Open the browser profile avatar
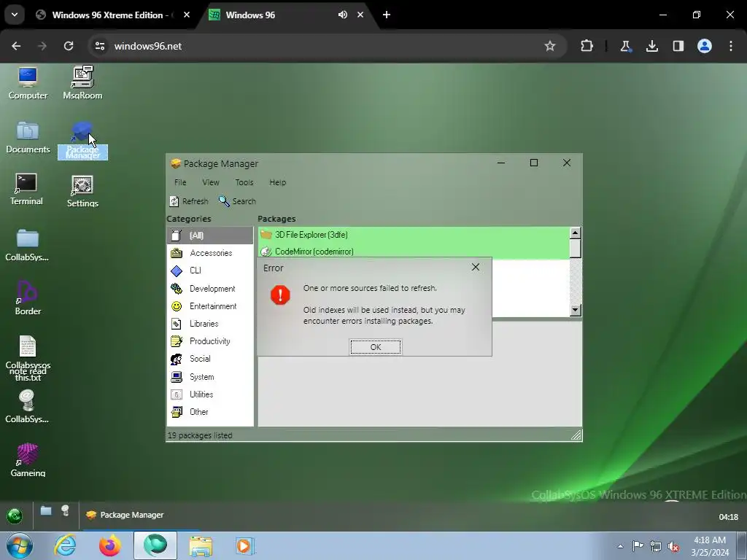747x560 pixels. point(704,46)
